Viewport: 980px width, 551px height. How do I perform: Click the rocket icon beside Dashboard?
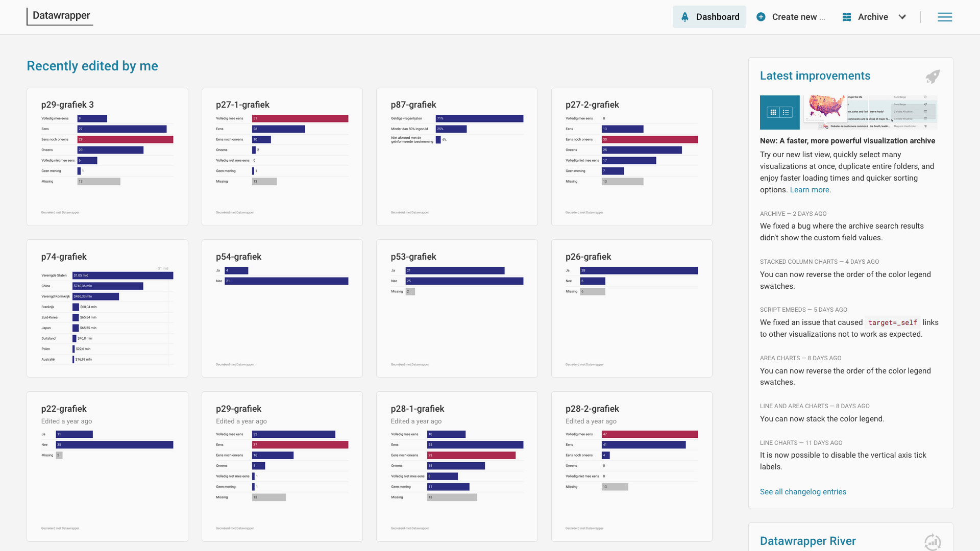click(685, 17)
